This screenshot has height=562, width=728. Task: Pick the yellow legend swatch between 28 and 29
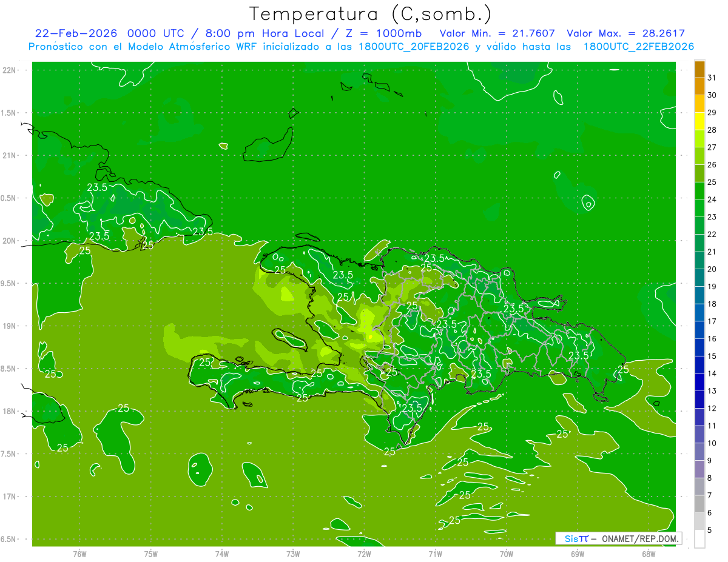click(x=699, y=121)
